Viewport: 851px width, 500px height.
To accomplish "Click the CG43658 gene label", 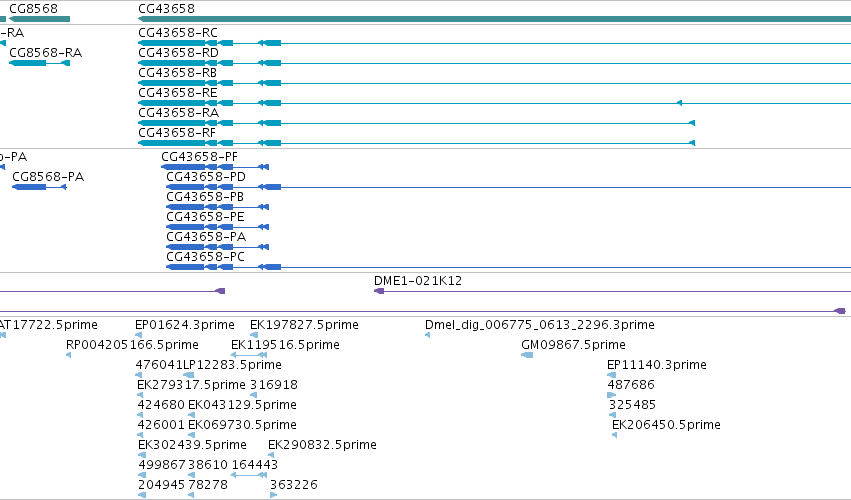I will 166,9.
